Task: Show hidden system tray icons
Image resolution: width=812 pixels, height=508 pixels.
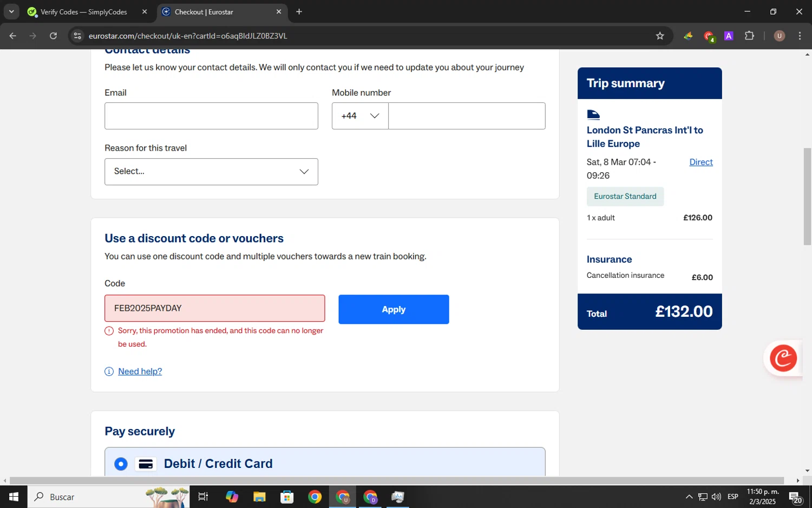Action: [689, 497]
